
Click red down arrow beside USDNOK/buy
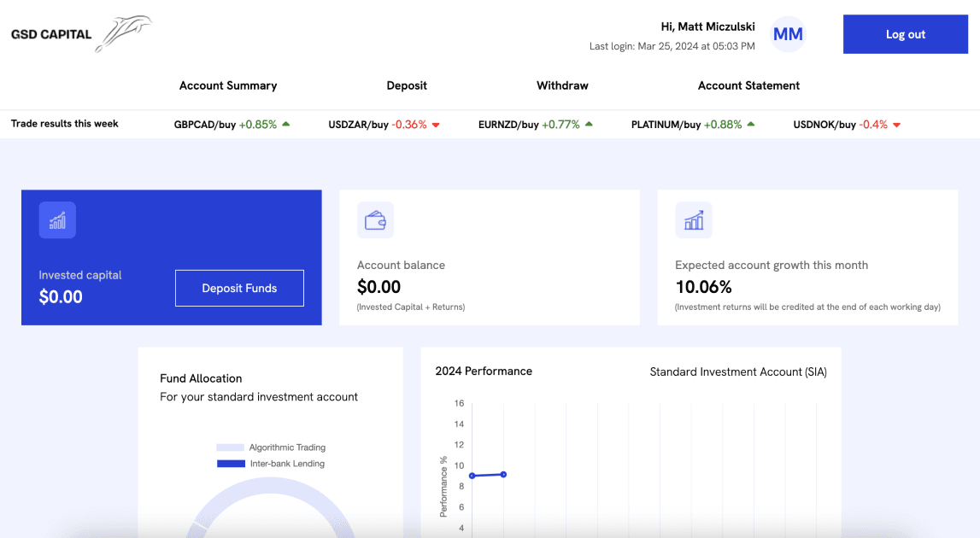coord(897,125)
